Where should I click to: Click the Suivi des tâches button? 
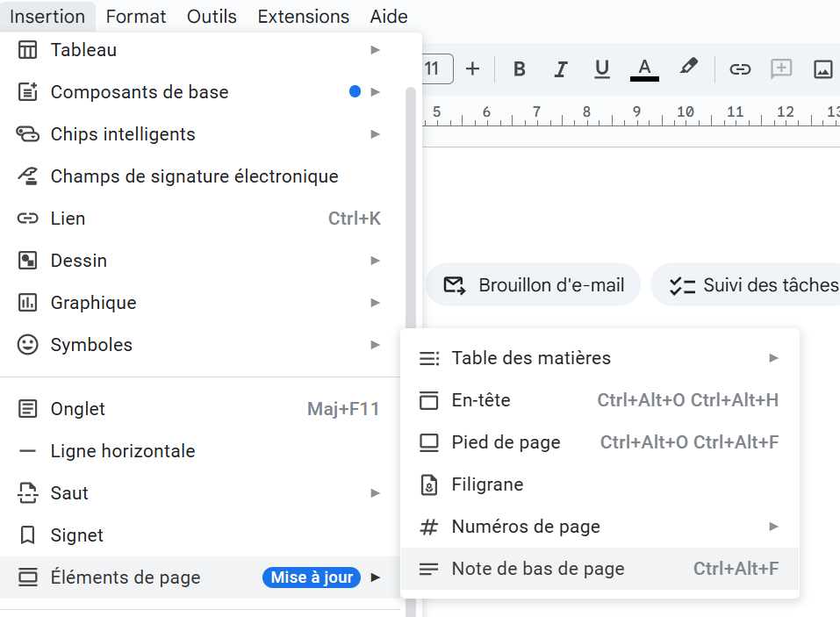[750, 285]
